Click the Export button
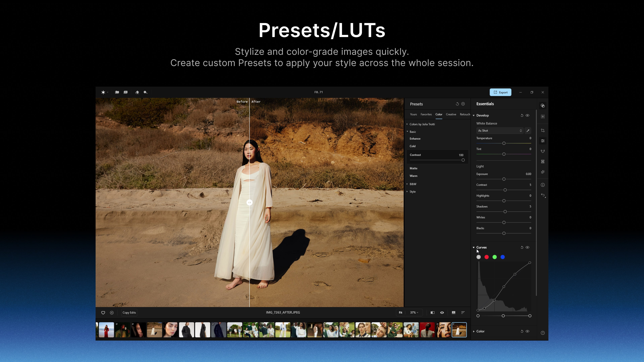644x362 pixels. (500, 92)
